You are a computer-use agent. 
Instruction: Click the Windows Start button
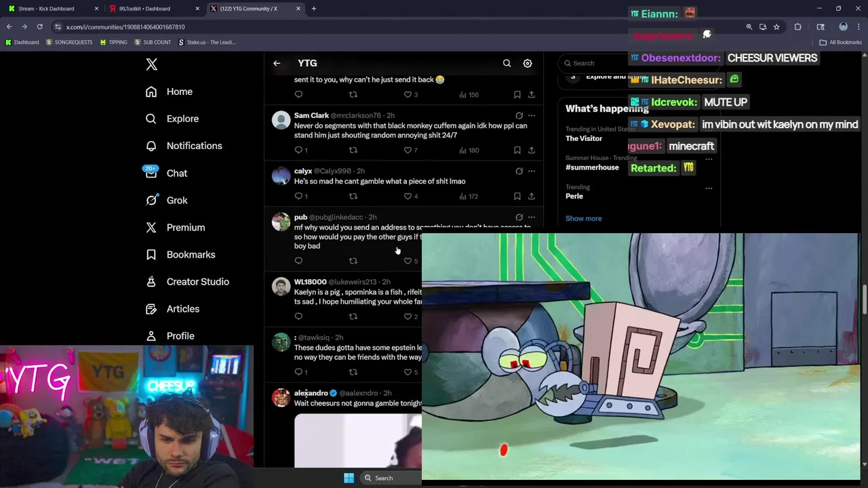pos(349,478)
